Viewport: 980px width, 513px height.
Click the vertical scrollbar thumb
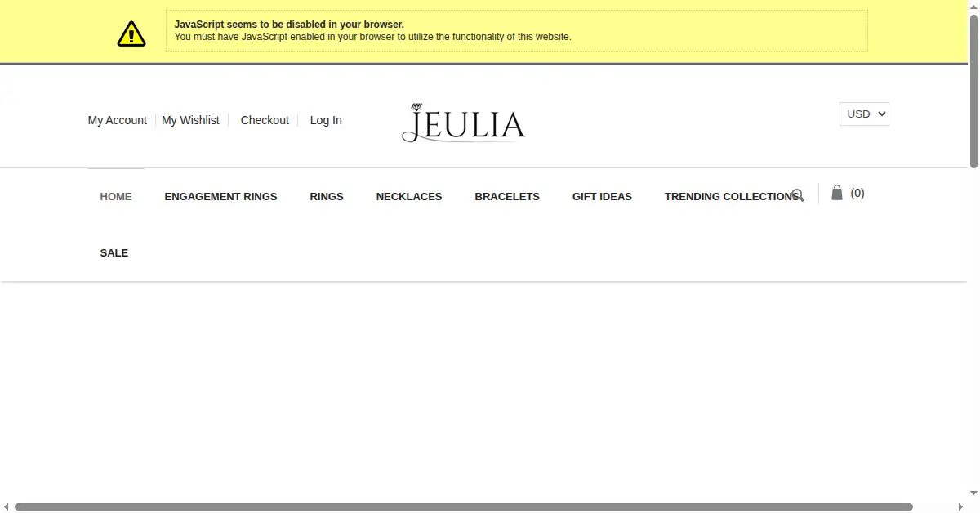[x=973, y=91]
